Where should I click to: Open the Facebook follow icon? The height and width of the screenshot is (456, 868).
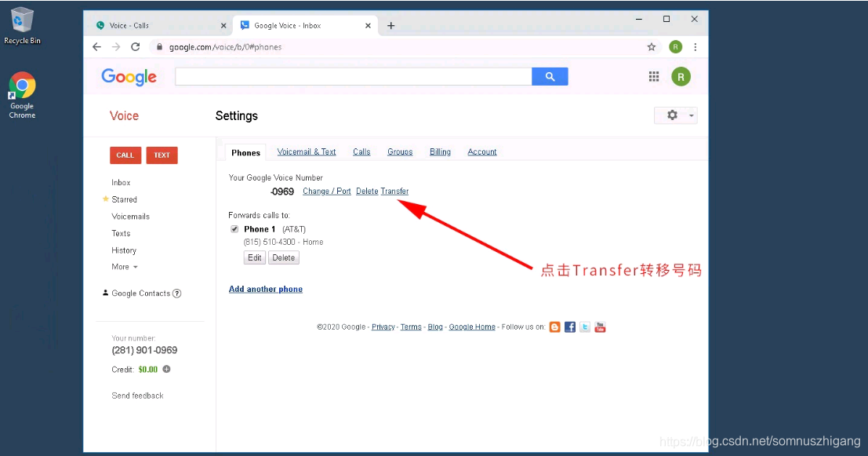click(x=569, y=327)
